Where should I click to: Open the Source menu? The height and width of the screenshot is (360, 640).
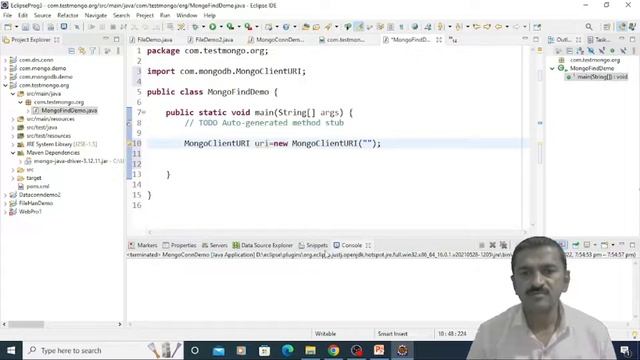pyautogui.click(x=42, y=15)
